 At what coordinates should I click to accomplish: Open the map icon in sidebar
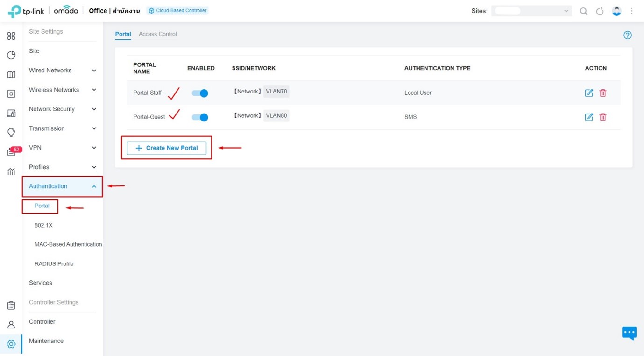(x=11, y=75)
